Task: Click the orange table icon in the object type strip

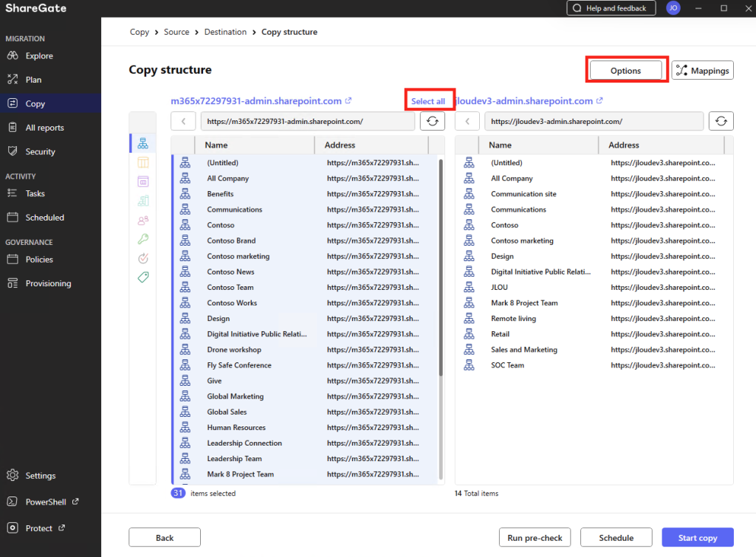Action: [x=142, y=162]
